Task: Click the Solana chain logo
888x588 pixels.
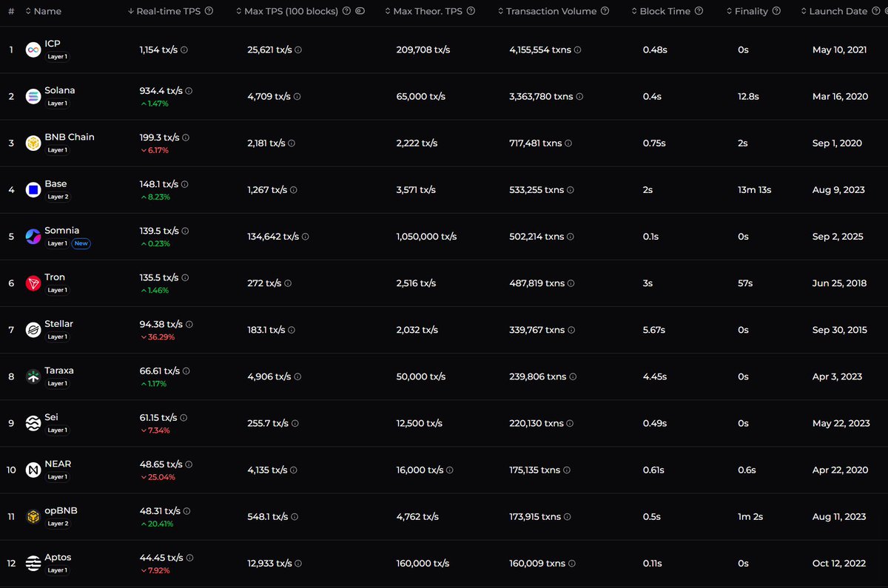Action: coord(33,96)
